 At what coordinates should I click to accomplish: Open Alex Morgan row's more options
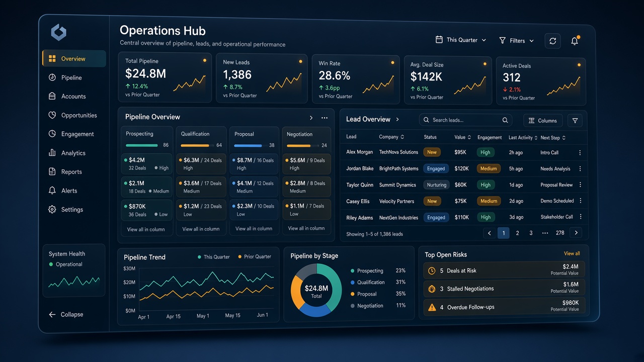580,152
